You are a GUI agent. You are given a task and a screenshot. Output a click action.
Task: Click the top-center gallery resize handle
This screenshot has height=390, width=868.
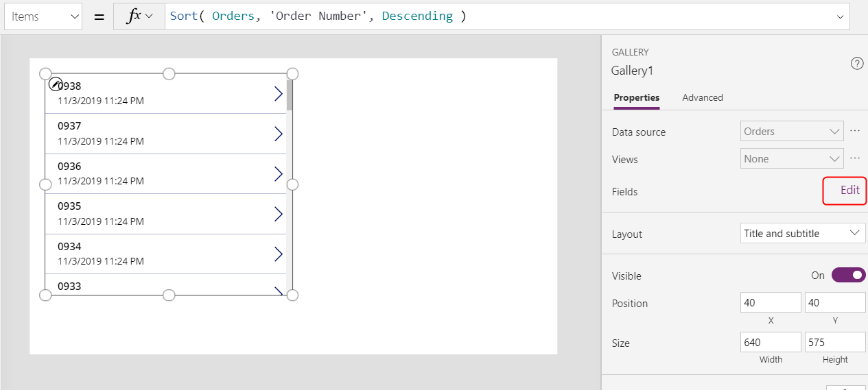pyautogui.click(x=169, y=74)
